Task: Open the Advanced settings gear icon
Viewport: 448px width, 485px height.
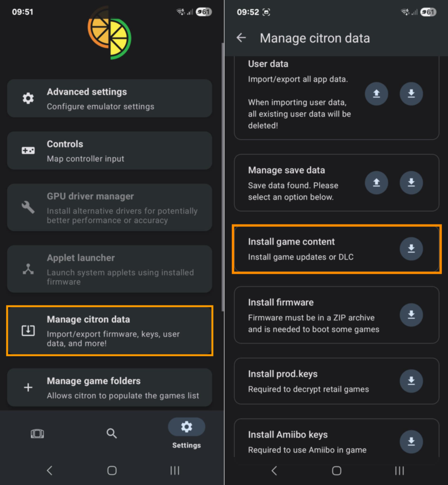Action: pyautogui.click(x=27, y=98)
